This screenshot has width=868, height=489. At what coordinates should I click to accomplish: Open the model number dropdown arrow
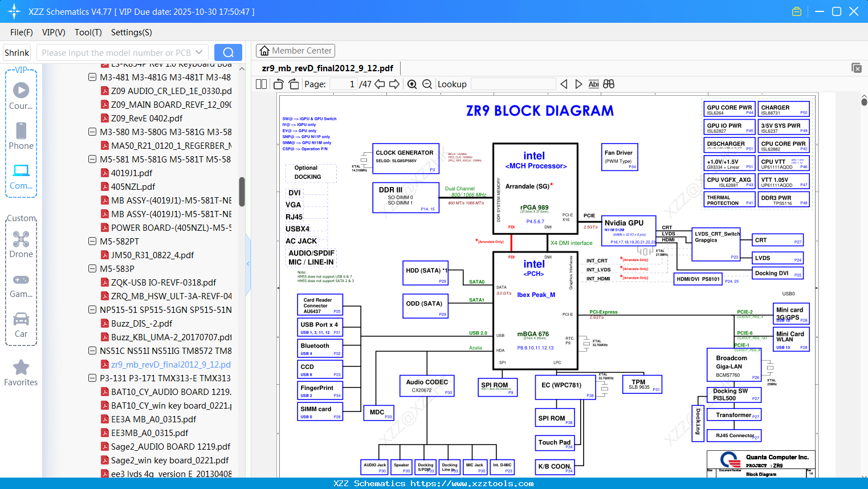tap(199, 52)
